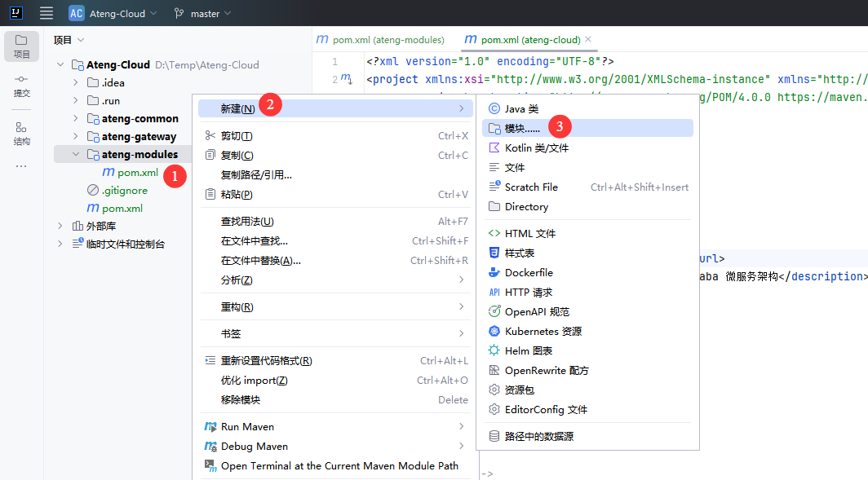Open the master branch dropdown
The height and width of the screenshot is (480, 868).
202,13
